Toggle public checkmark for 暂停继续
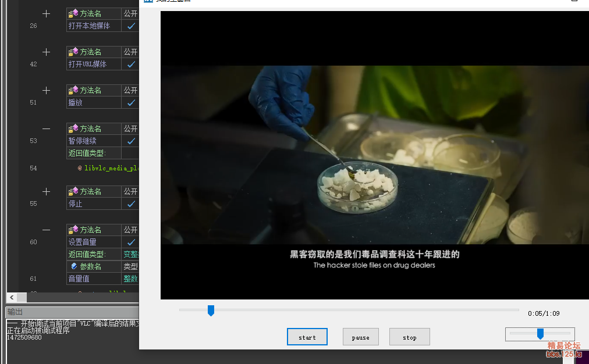This screenshot has height=364, width=589. 131,141
